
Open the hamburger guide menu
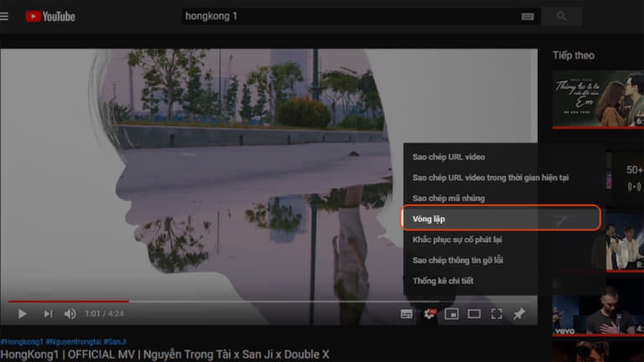4,16
